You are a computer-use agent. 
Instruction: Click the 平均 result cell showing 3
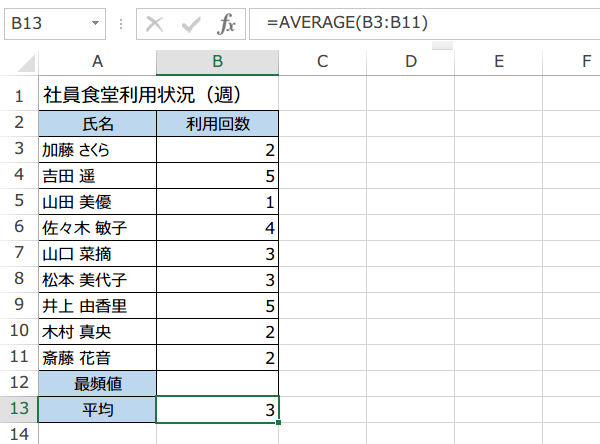pyautogui.click(x=217, y=410)
